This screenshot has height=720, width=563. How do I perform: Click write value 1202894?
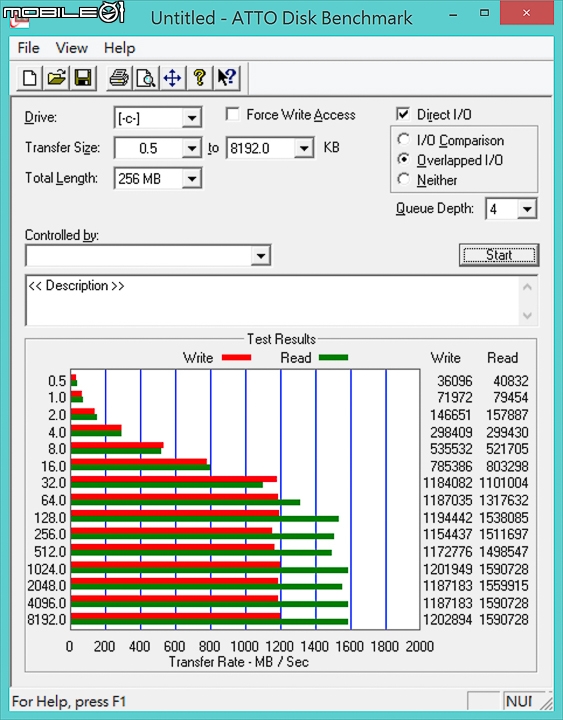(x=447, y=620)
